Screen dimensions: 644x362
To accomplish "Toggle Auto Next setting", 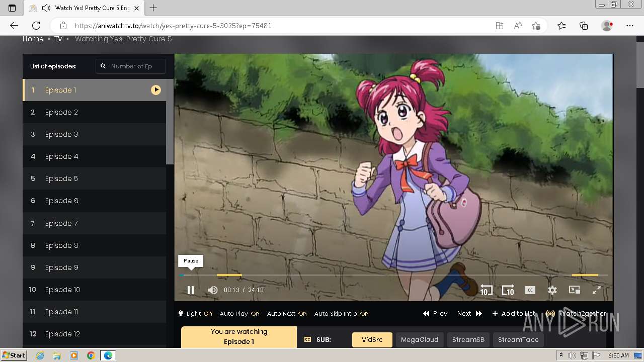I will (x=287, y=314).
